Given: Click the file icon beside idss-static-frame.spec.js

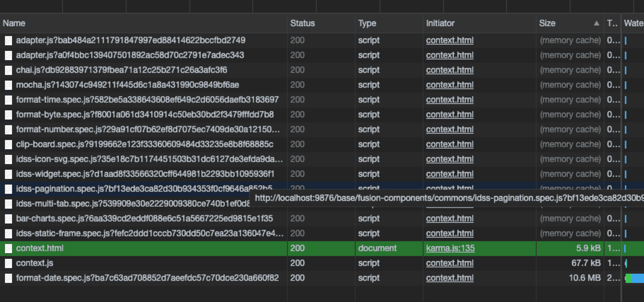Looking at the screenshot, I should pyautogui.click(x=8, y=233).
